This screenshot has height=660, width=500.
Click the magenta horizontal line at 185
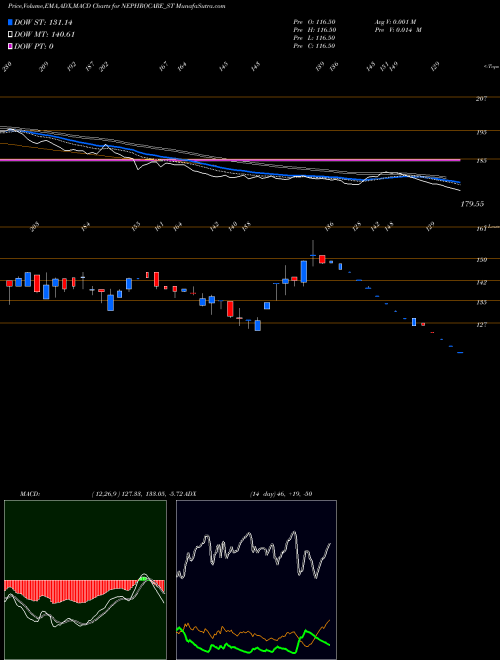[x=230, y=160]
